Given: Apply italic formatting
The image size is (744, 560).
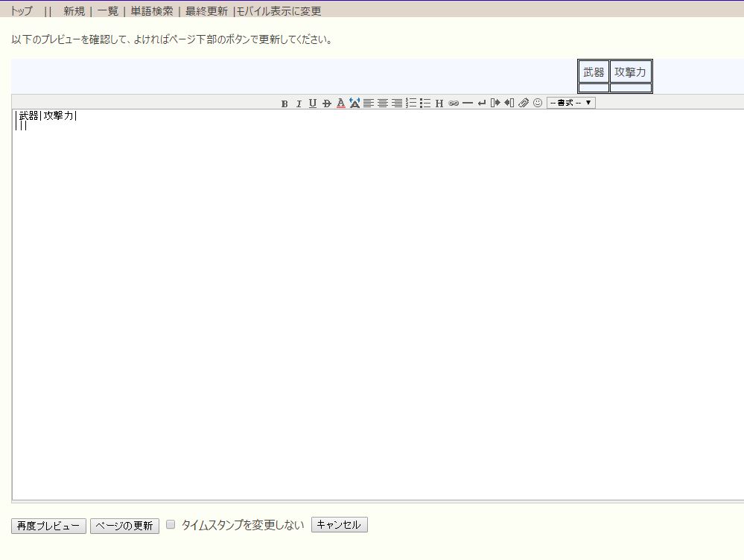Looking at the screenshot, I should [x=299, y=104].
